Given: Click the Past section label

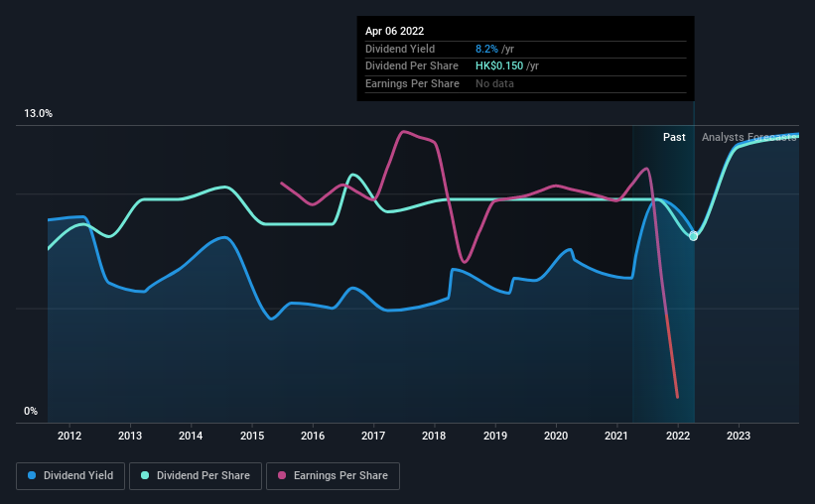Looking at the screenshot, I should (674, 137).
